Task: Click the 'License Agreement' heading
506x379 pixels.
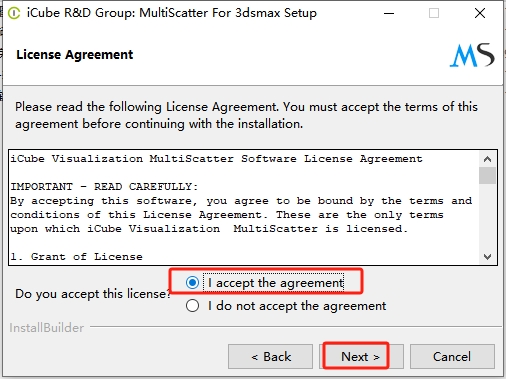Action: [75, 55]
